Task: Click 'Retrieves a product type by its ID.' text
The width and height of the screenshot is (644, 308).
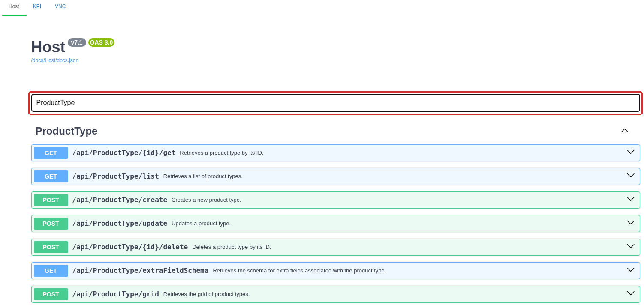Action: (222, 153)
